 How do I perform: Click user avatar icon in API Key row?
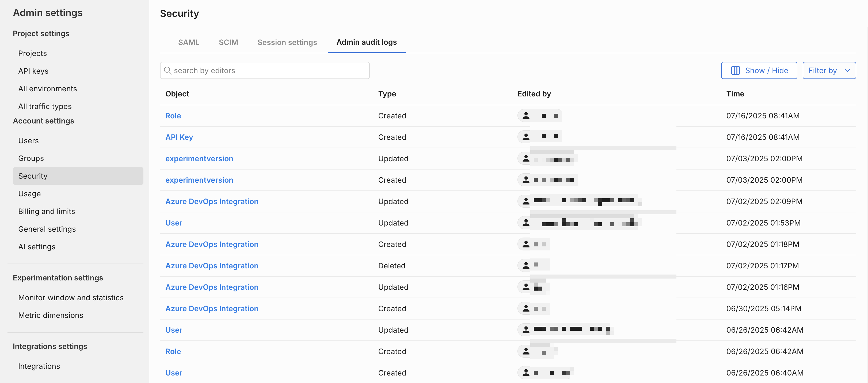tap(526, 137)
